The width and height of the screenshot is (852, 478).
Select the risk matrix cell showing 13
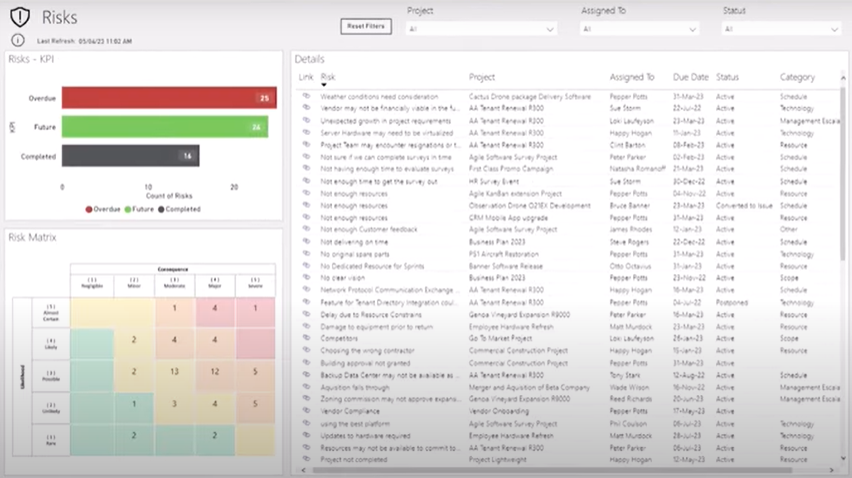point(175,371)
